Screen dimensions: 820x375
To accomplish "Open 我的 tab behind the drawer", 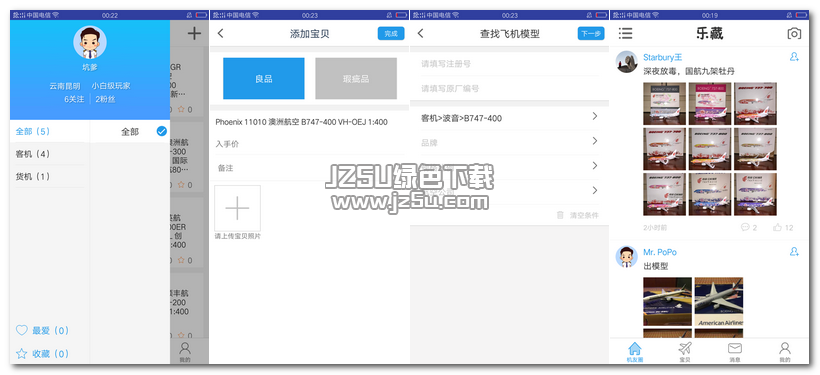I will [x=185, y=352].
